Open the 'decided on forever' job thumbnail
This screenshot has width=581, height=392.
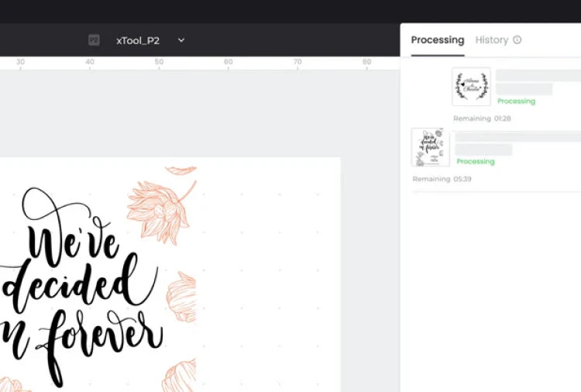[x=430, y=147]
